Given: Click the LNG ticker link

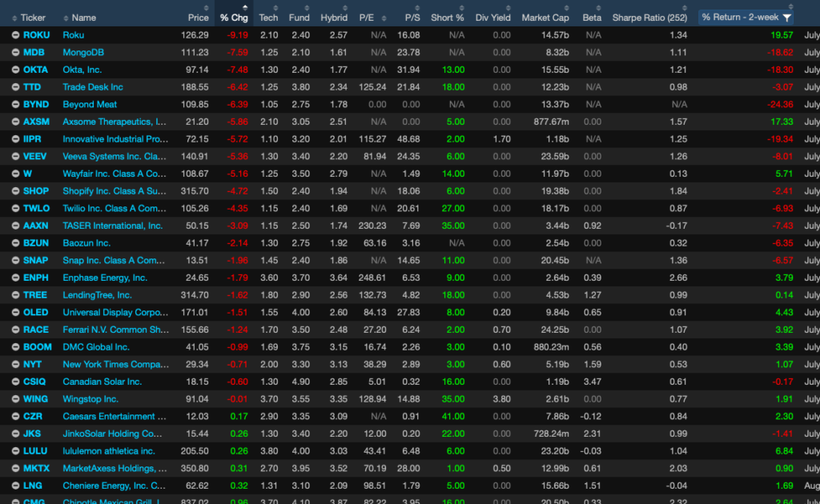Looking at the screenshot, I should click(x=32, y=486).
